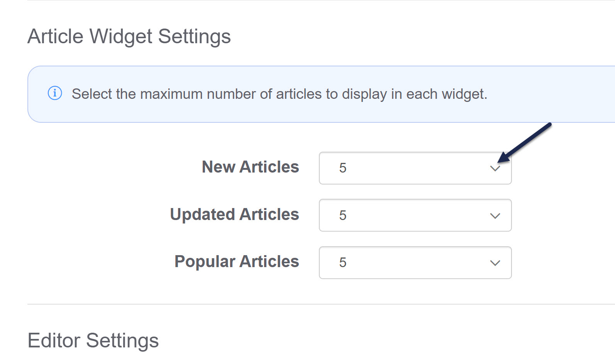Select the value 5 in New Articles box

pos(343,168)
